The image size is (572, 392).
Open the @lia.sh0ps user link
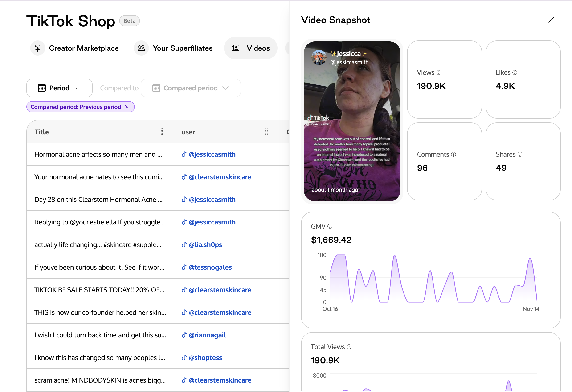(205, 245)
